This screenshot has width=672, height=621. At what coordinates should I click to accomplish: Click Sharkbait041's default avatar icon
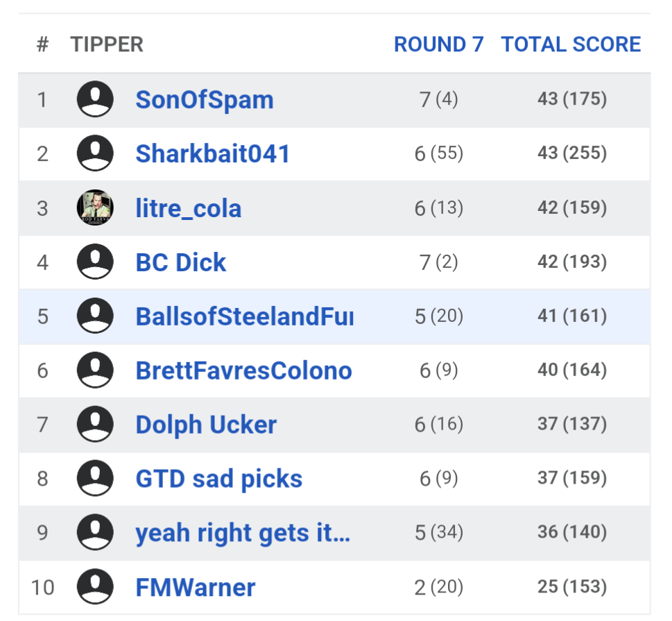[x=95, y=153]
